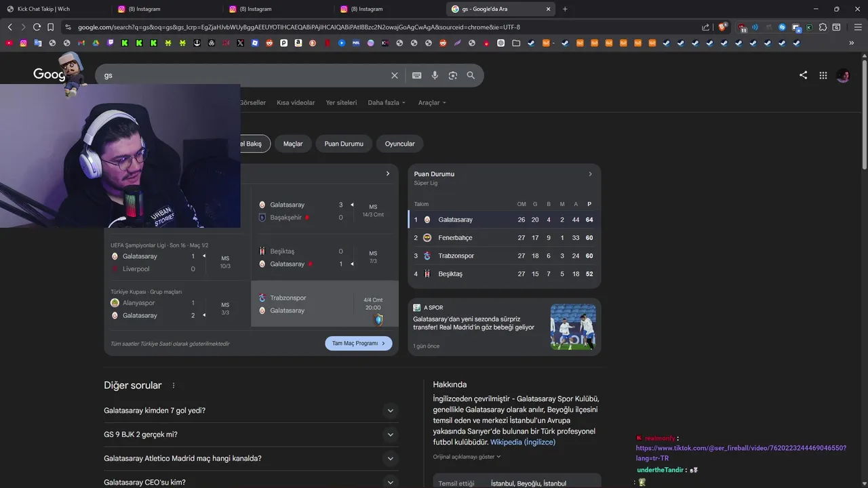The height and width of the screenshot is (488, 868).
Task: Click the Trabzonspor row in standings table
Action: (505, 256)
